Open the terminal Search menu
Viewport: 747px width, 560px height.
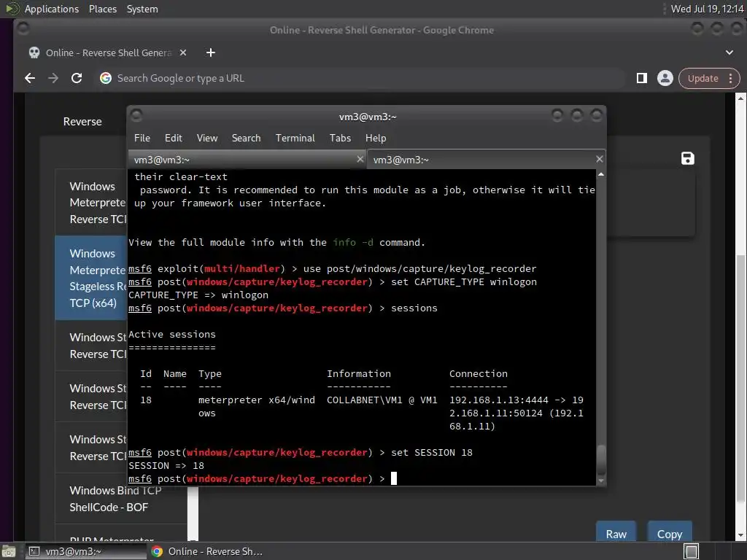247,138
